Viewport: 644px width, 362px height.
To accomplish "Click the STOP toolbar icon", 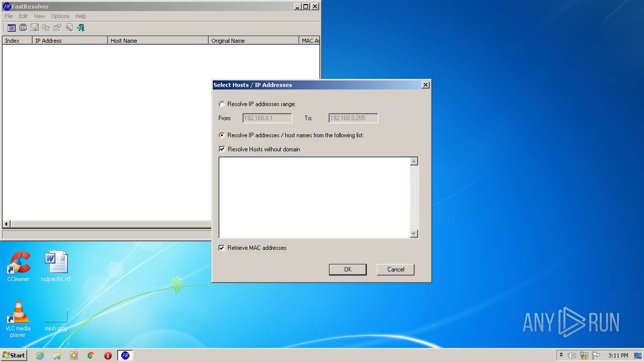I will point(23,28).
